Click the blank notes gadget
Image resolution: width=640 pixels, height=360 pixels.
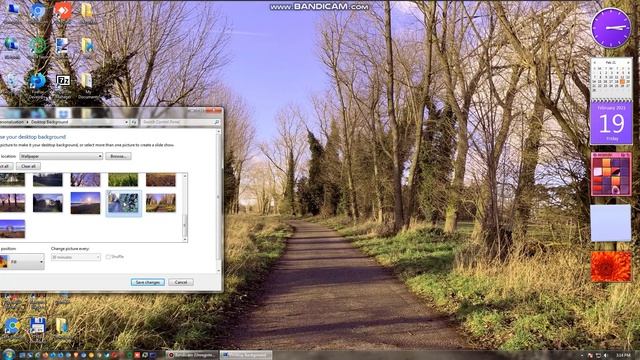point(611,223)
